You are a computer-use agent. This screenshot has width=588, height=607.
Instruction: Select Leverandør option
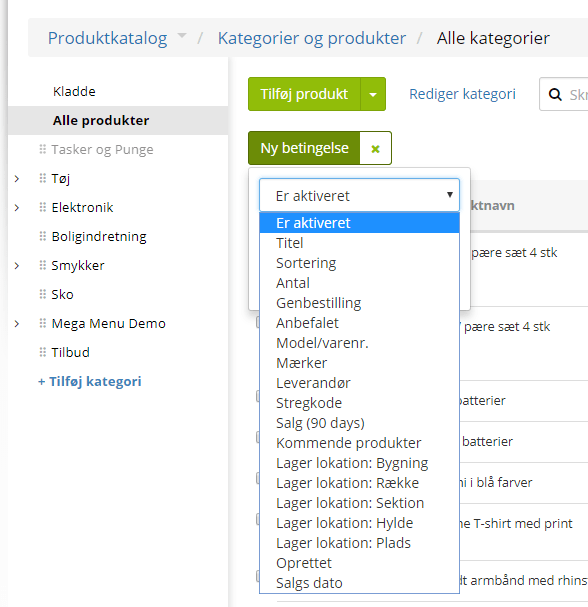click(x=359, y=383)
